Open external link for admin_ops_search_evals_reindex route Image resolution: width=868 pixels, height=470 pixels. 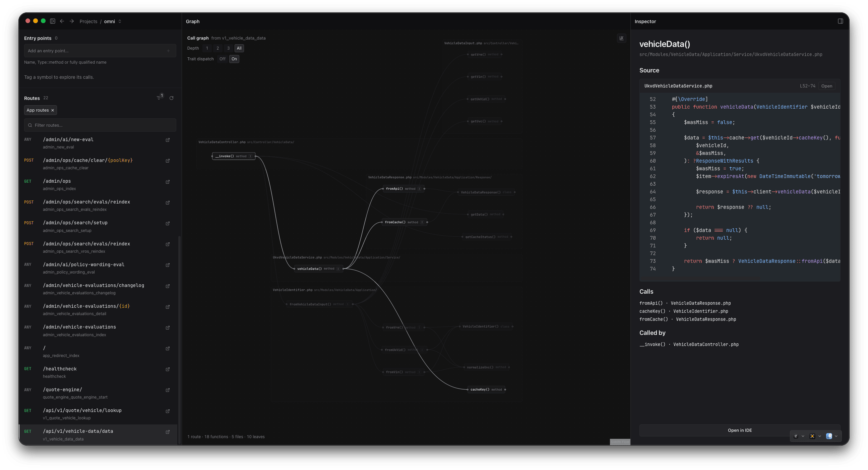[168, 202]
